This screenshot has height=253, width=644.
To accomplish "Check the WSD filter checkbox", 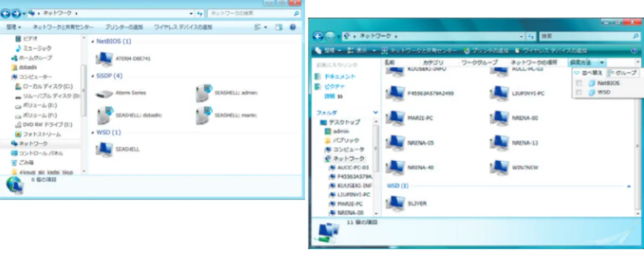I will pos(579,93).
